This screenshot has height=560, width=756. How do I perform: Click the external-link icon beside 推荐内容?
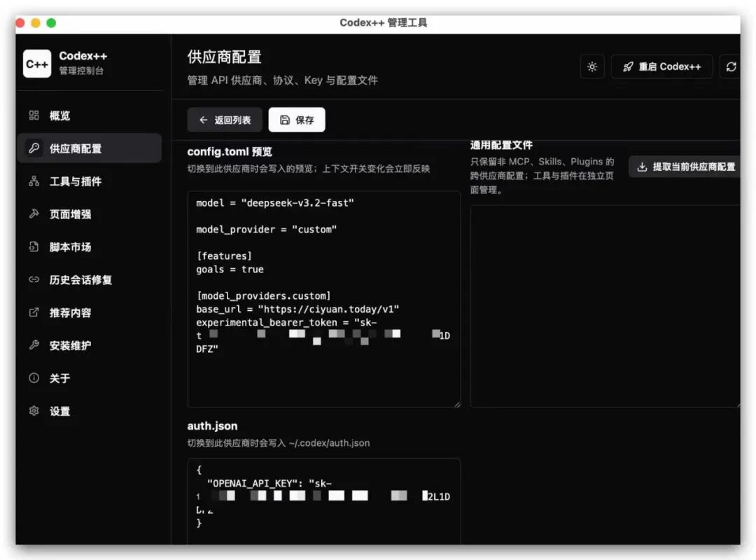pos(34,312)
